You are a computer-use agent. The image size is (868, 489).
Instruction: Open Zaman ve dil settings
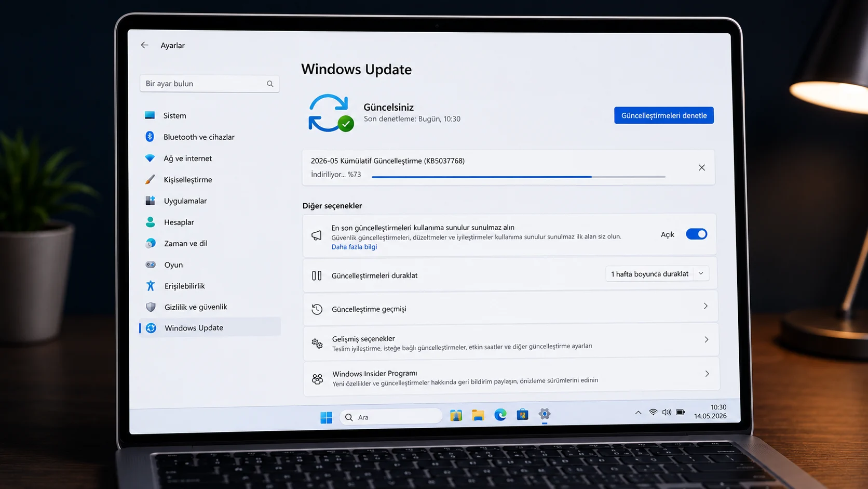[x=210, y=243]
